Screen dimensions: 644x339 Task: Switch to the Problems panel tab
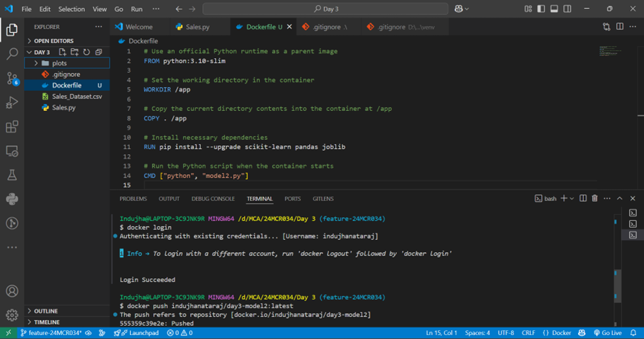coord(133,199)
